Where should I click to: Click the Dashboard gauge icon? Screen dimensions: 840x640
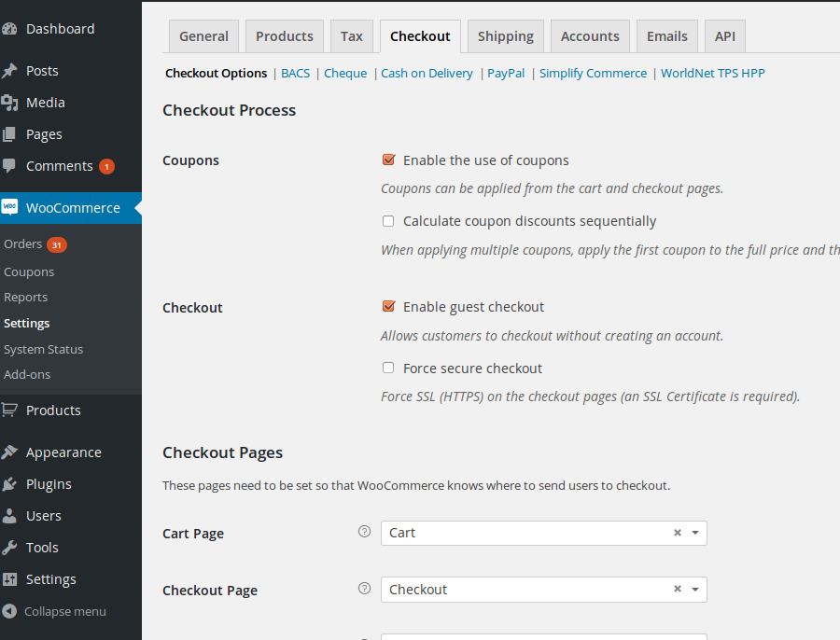[9, 29]
